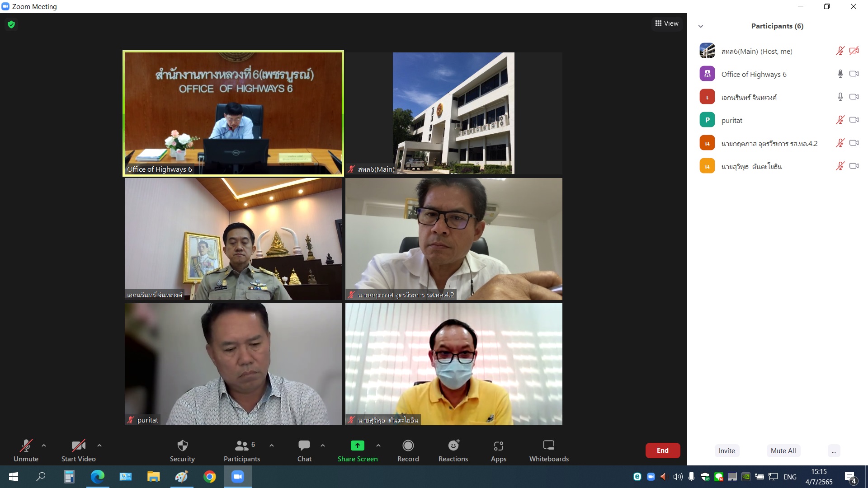Expand audio options arrow beside Unmute
Viewport: 868px width, 488px height.
(44, 446)
